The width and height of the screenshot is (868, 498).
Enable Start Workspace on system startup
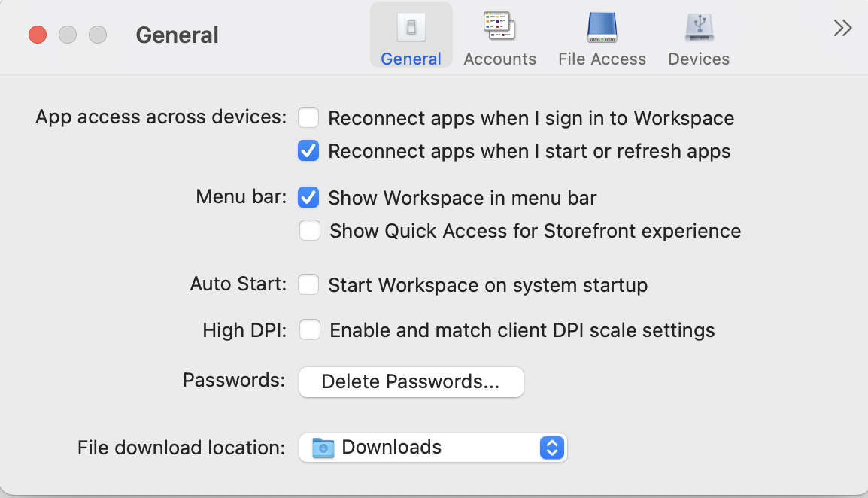tap(308, 284)
